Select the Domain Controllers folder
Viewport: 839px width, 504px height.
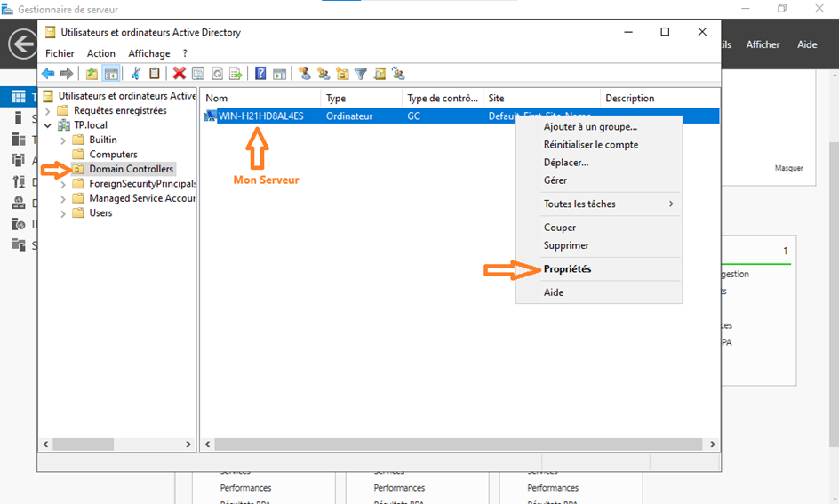pos(132,169)
